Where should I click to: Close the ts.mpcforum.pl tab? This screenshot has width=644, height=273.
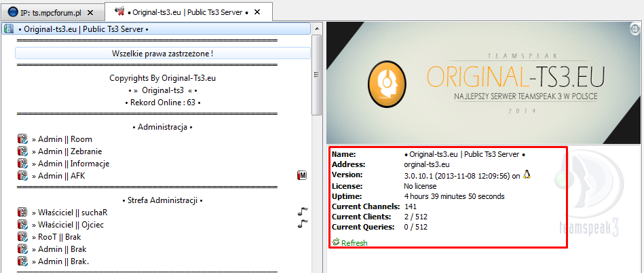[x=90, y=12]
